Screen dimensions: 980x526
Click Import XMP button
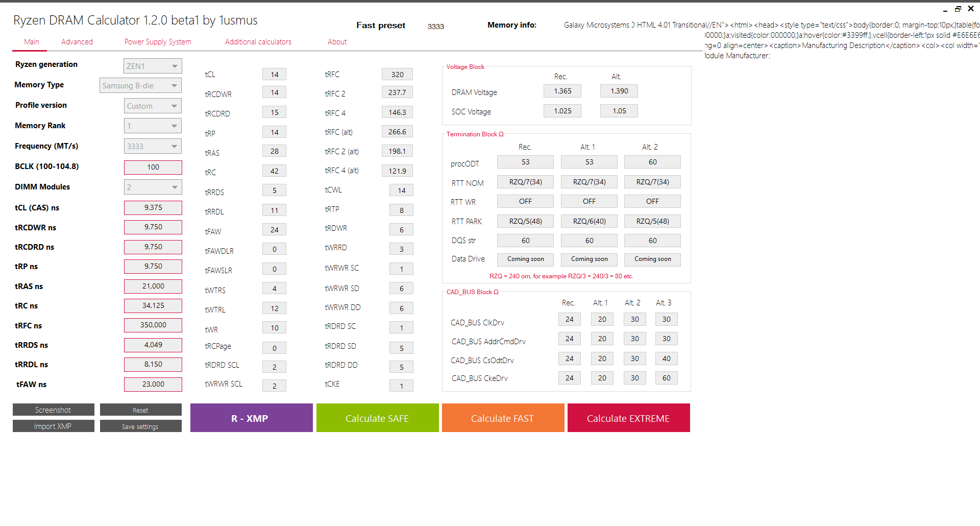tap(54, 426)
